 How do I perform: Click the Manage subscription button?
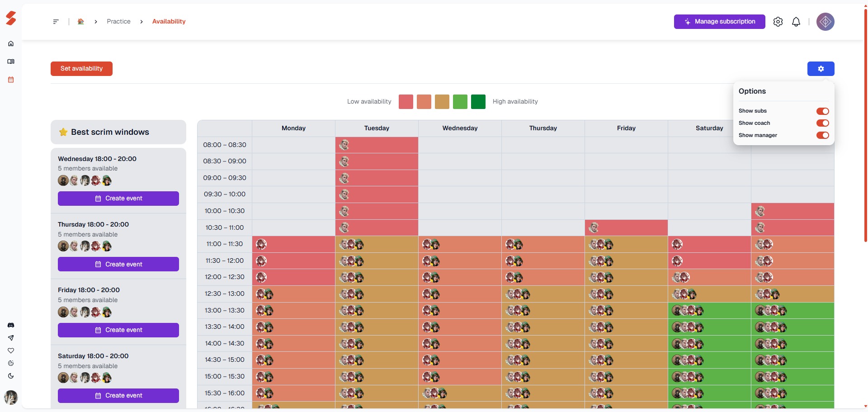tap(720, 22)
